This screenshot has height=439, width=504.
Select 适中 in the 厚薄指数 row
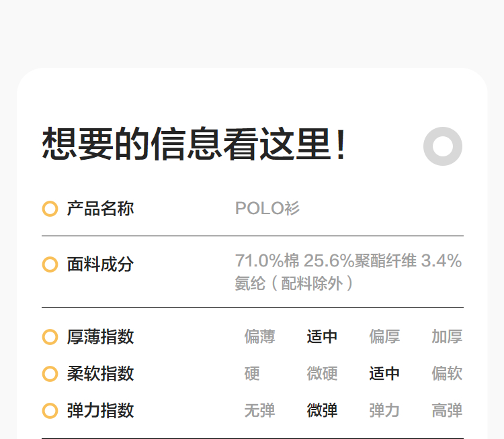coord(322,337)
